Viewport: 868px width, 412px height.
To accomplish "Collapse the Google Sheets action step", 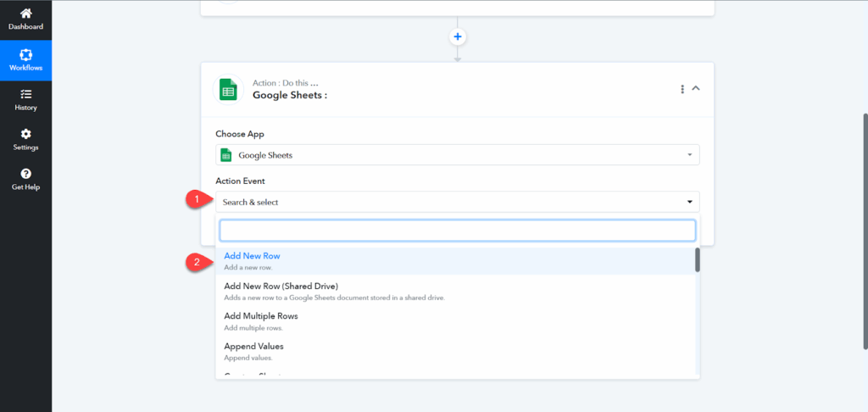I will coord(696,88).
